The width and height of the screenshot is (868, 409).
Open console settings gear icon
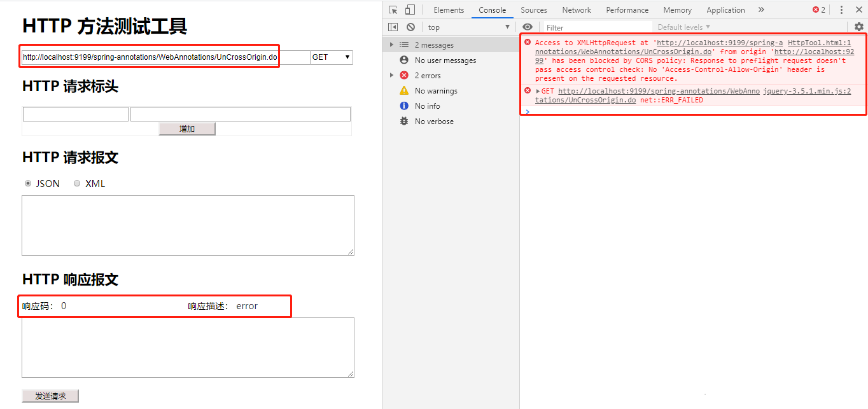tap(859, 27)
